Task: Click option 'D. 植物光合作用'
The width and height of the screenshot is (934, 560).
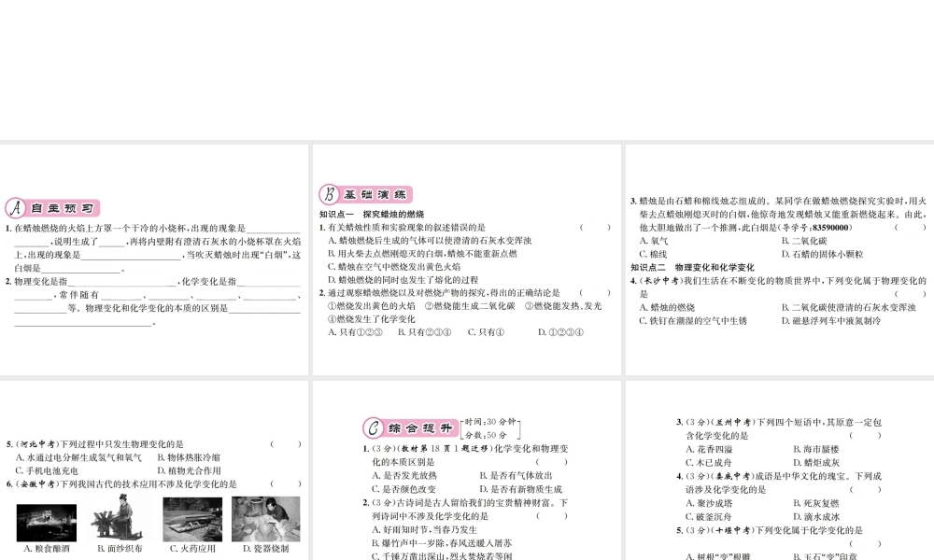Action: pyautogui.click(x=190, y=470)
